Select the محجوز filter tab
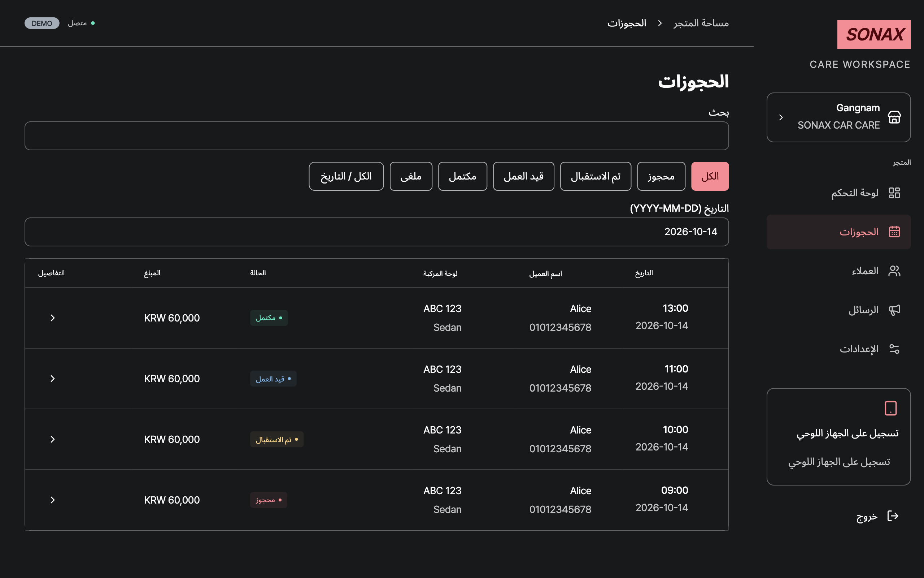This screenshot has width=924, height=578. coord(661,176)
